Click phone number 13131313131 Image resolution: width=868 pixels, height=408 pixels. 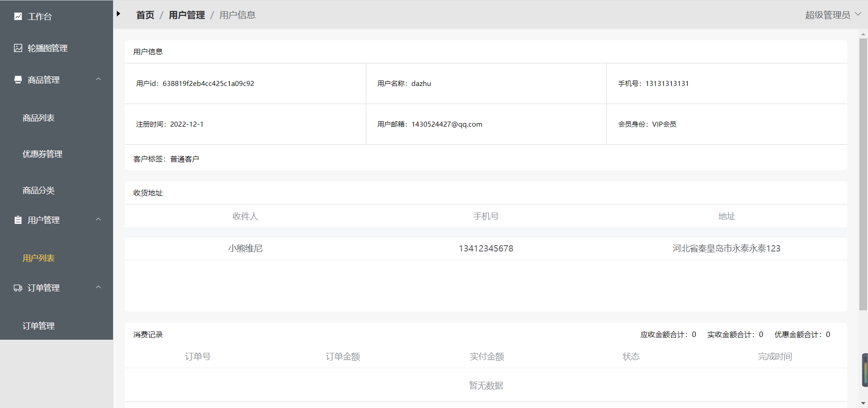[x=667, y=84]
